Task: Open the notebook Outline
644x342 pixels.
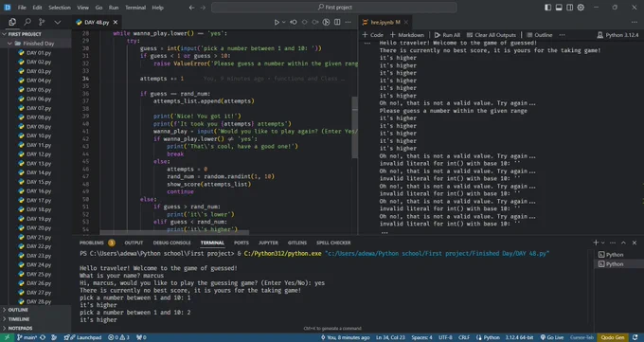Action: (540, 35)
